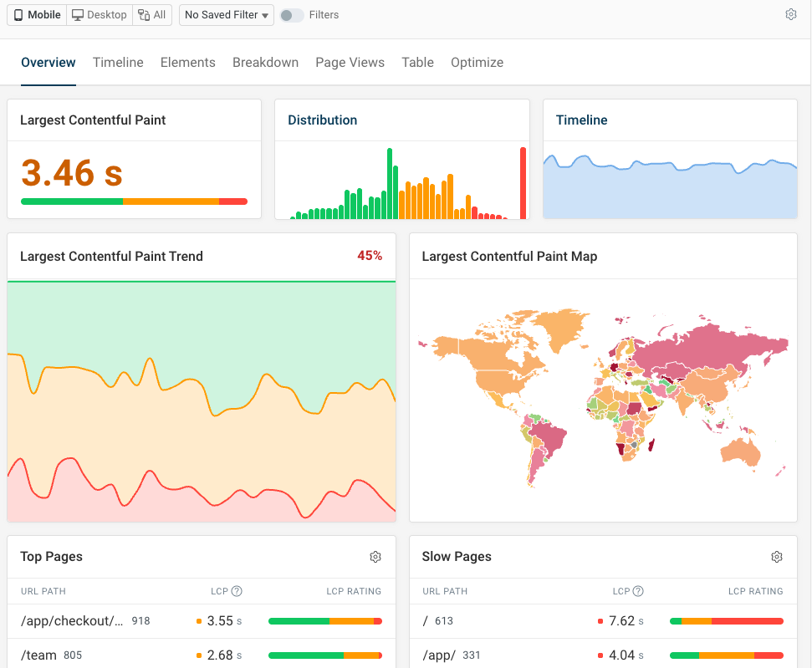Switch to the Breakdown tab
812x668 pixels.
pos(265,62)
